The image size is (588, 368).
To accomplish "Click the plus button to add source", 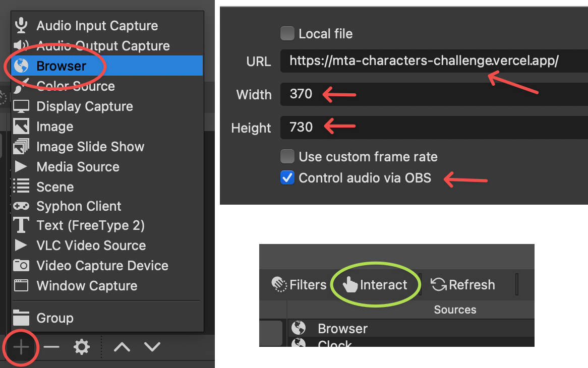I will click(21, 347).
